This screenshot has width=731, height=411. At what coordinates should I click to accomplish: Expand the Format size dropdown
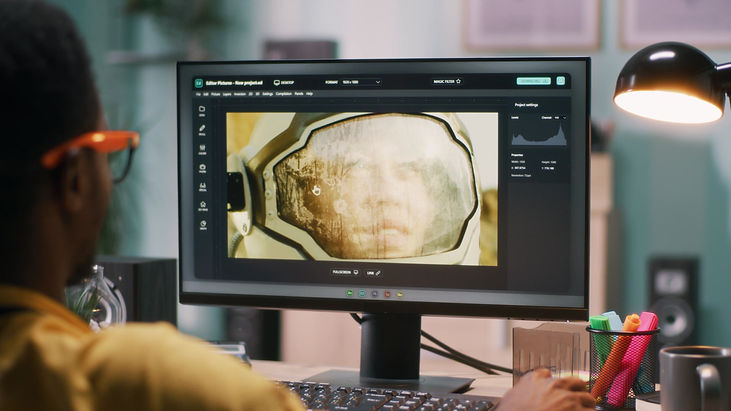(361, 82)
